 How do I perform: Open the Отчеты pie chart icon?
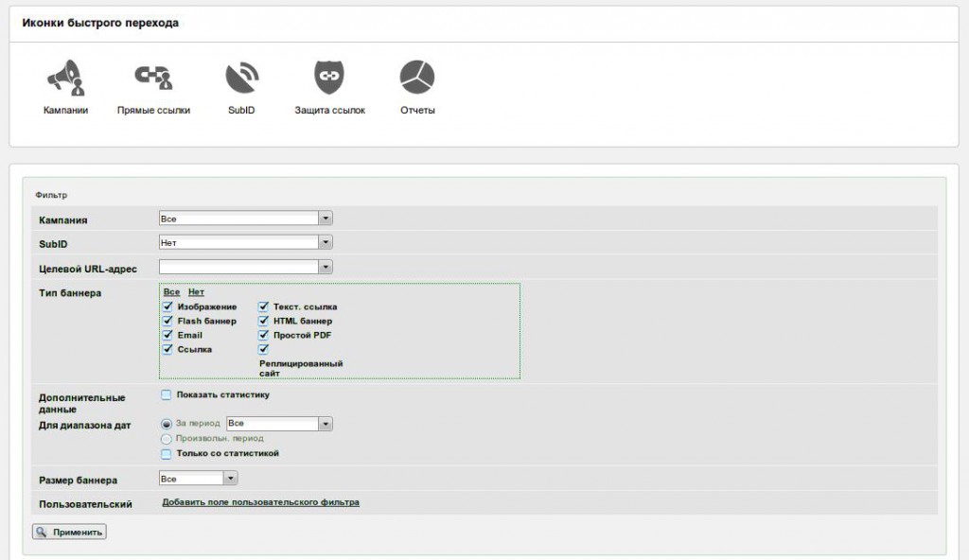point(416,78)
